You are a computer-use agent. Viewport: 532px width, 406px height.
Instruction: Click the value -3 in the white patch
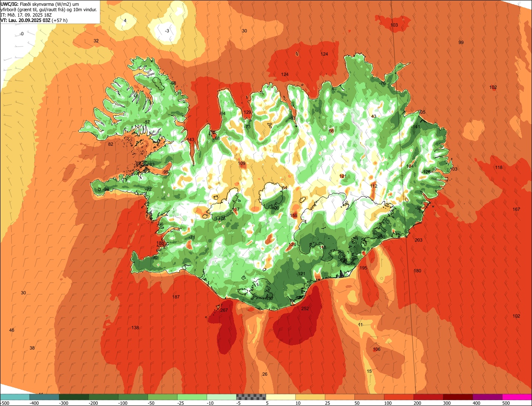(x=167, y=31)
